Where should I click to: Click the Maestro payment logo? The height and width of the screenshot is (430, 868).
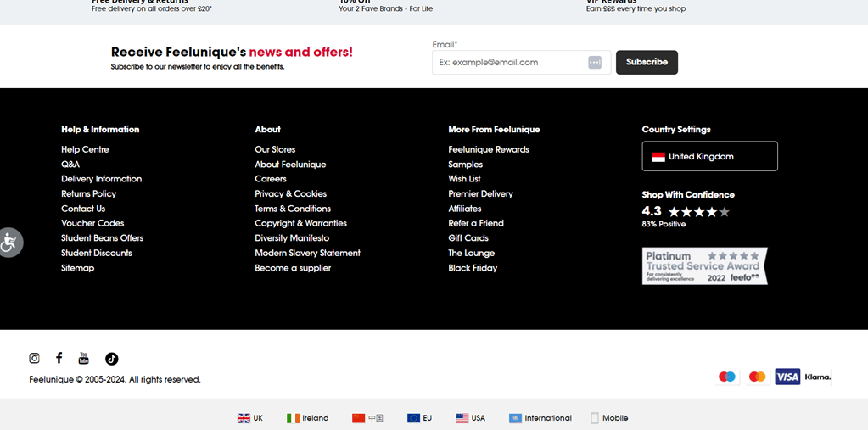point(727,377)
